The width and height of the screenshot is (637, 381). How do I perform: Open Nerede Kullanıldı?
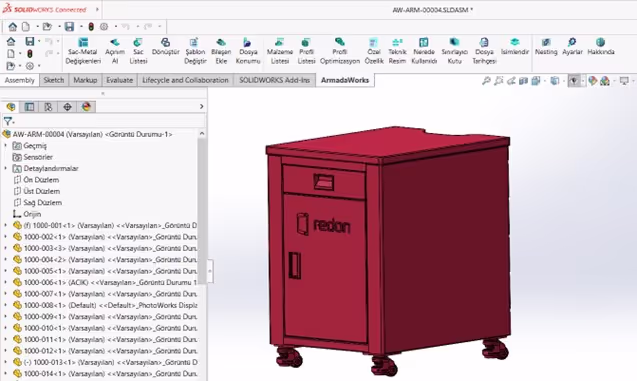424,51
